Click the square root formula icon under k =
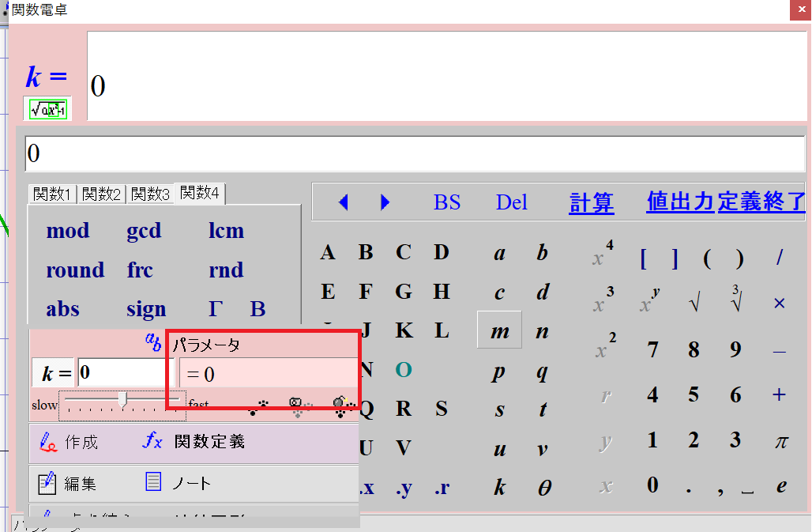 [x=47, y=109]
